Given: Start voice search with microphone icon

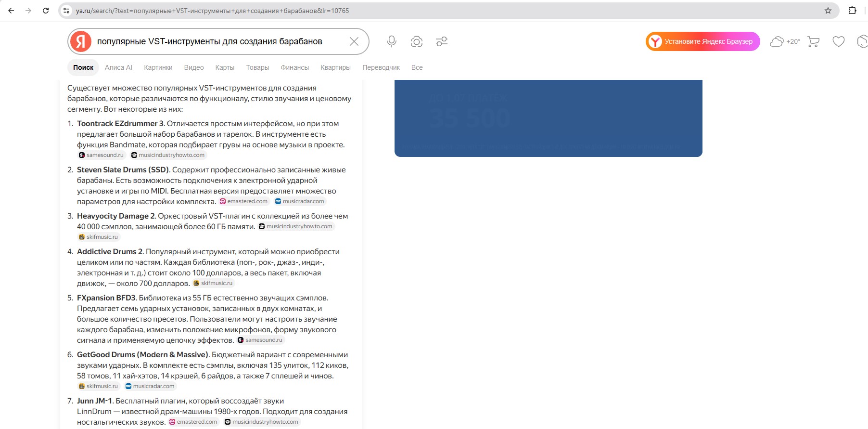Looking at the screenshot, I should tap(392, 41).
